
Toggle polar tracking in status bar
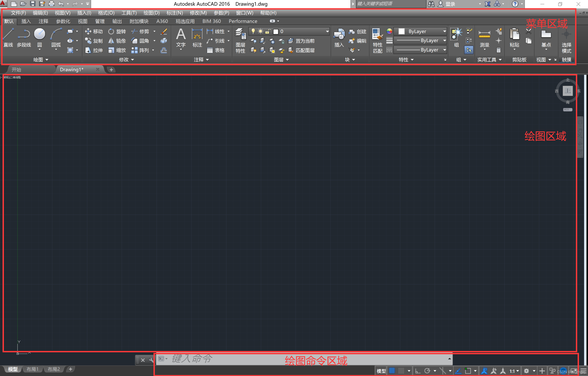coord(427,371)
